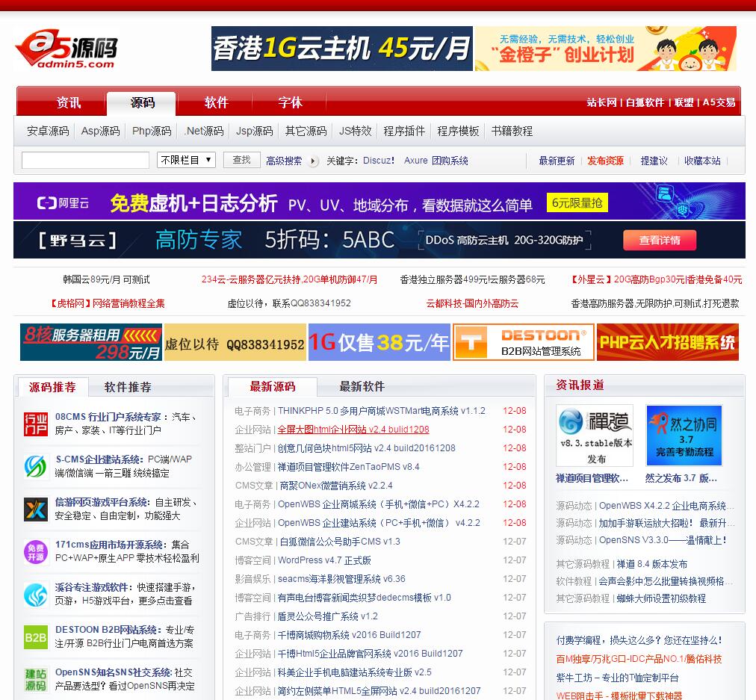This screenshot has height=700, width=756.
Task: Open the 白狐软件 top link
Action: click(645, 102)
